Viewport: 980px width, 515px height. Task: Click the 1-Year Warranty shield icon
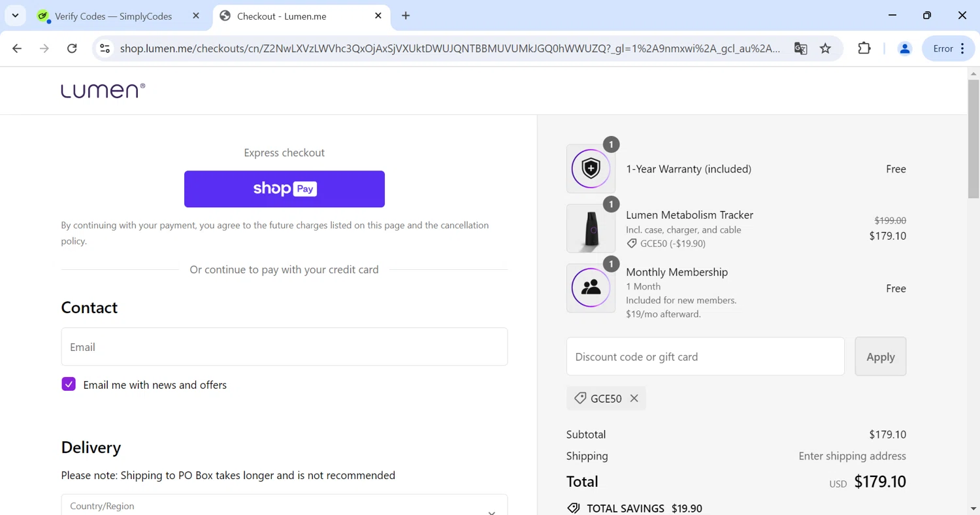(591, 169)
